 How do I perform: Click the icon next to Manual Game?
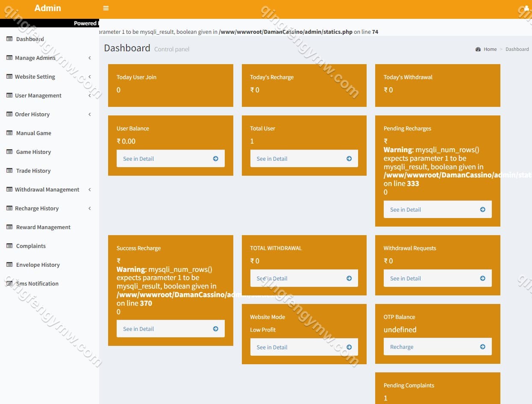(x=9, y=133)
